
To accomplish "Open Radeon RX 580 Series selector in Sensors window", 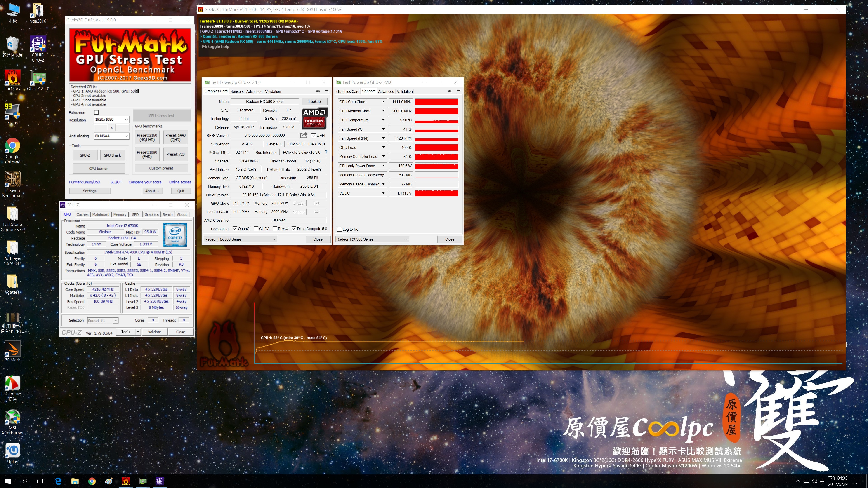I will click(x=372, y=239).
